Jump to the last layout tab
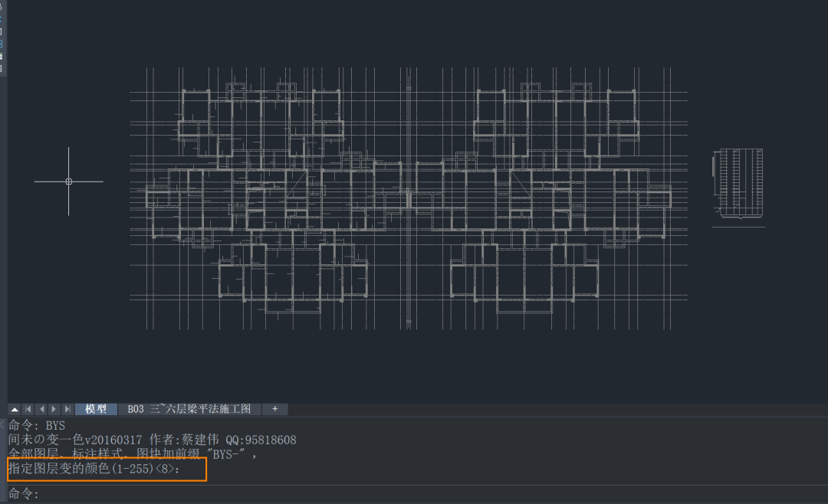Image resolution: width=828 pixels, height=504 pixels. [67, 410]
